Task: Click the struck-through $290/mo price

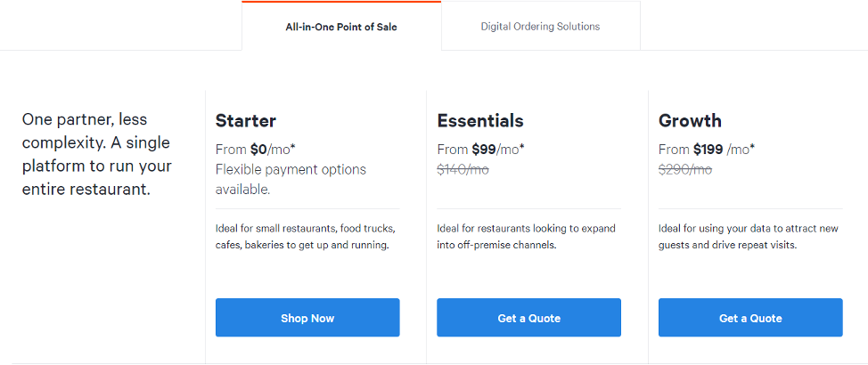Action: coord(684,169)
